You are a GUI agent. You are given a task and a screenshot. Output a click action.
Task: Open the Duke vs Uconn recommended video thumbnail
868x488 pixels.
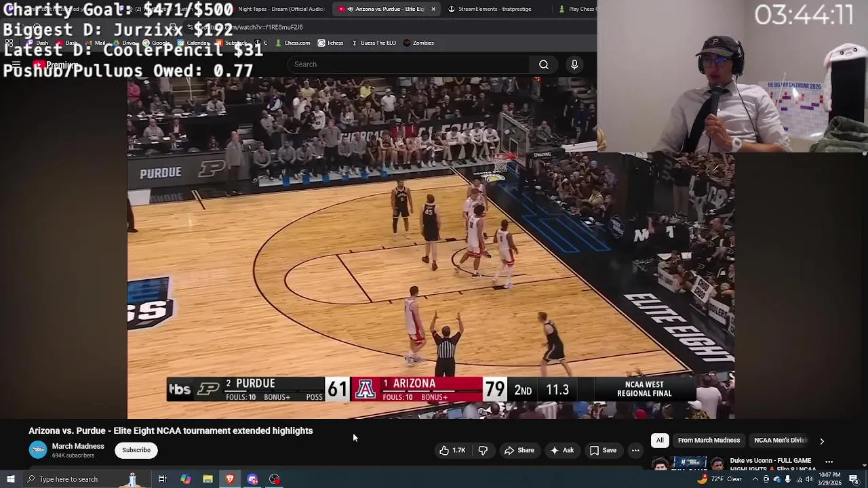pyautogui.click(x=688, y=464)
